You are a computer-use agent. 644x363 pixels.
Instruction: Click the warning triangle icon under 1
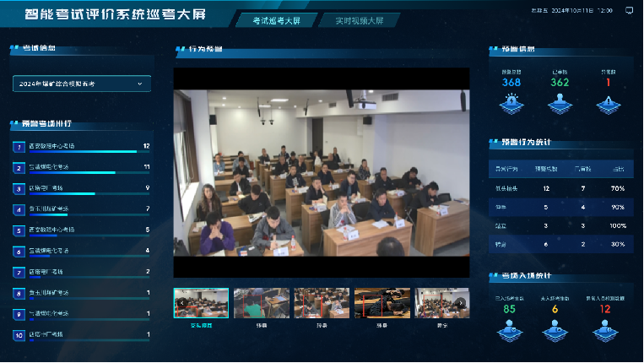(x=607, y=103)
